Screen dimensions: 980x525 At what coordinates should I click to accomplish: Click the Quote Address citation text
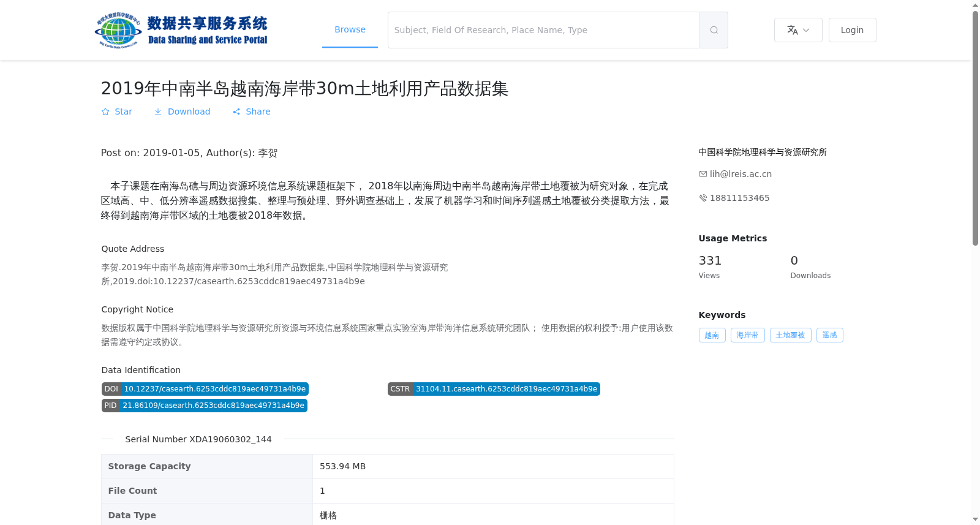coord(274,274)
